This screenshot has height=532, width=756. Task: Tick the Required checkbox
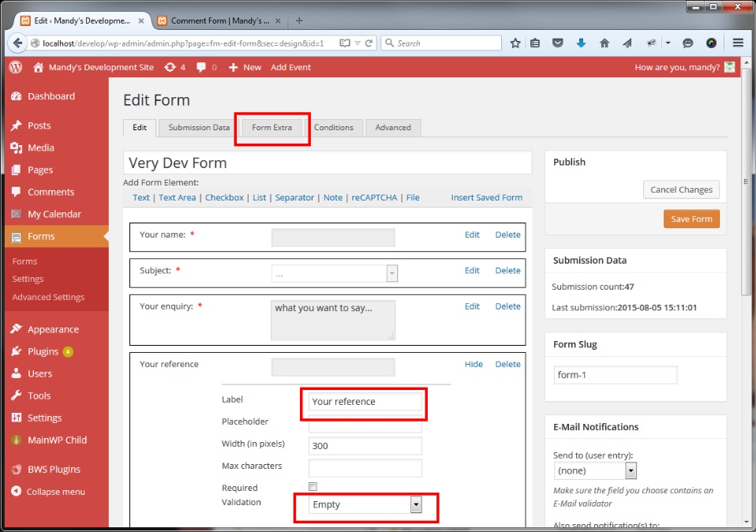pos(313,487)
